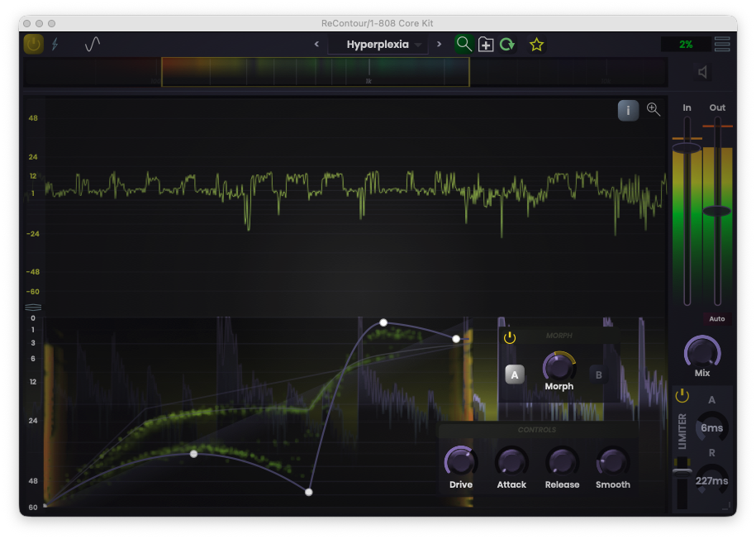756x539 pixels.
Task: Click the Auto gain button
Action: coord(716,319)
